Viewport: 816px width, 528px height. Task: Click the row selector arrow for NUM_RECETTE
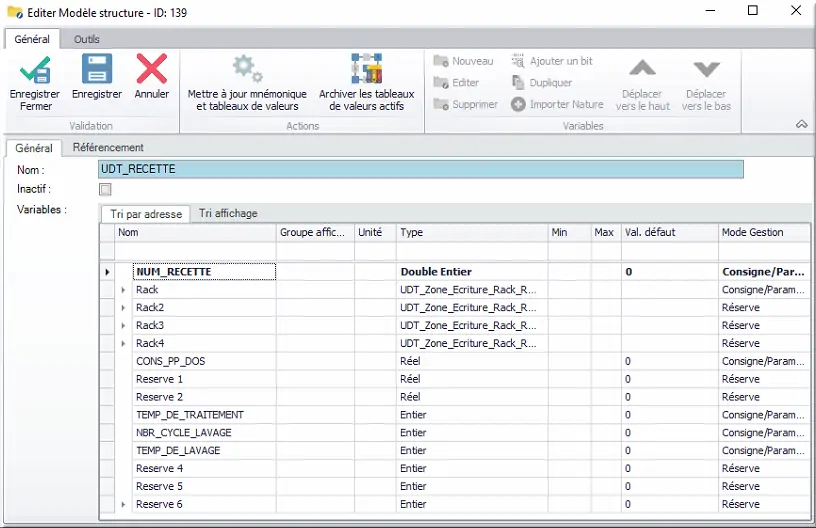(x=107, y=272)
